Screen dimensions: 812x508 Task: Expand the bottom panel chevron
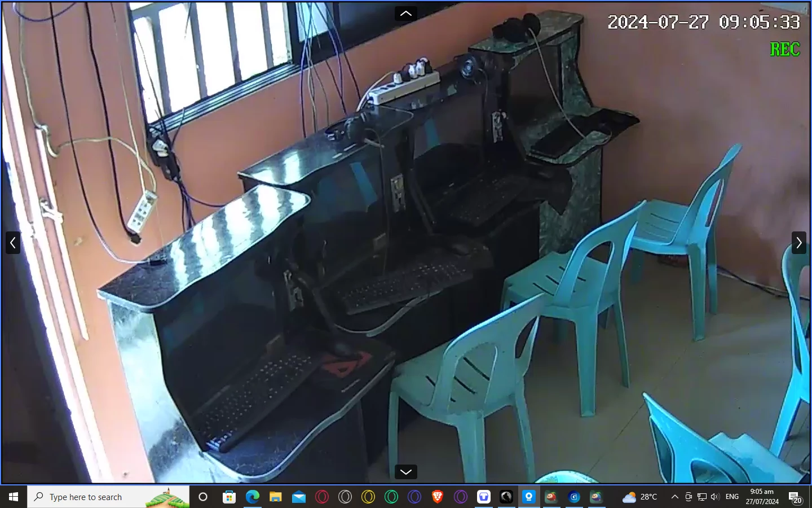[406, 471]
